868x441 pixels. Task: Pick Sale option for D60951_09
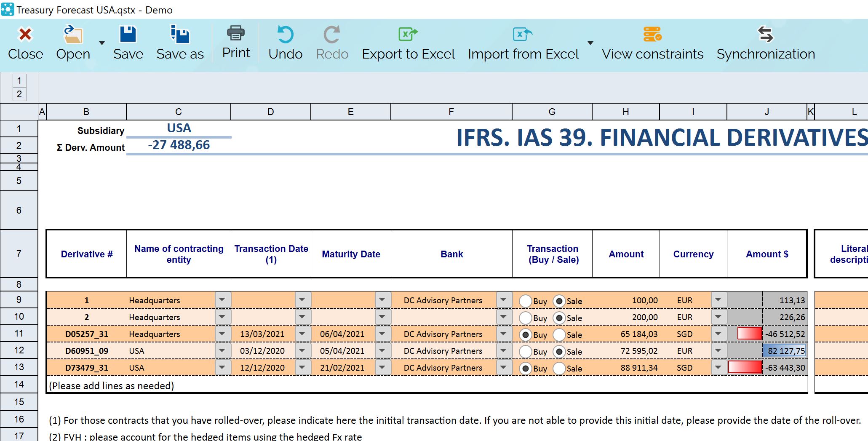pos(559,352)
